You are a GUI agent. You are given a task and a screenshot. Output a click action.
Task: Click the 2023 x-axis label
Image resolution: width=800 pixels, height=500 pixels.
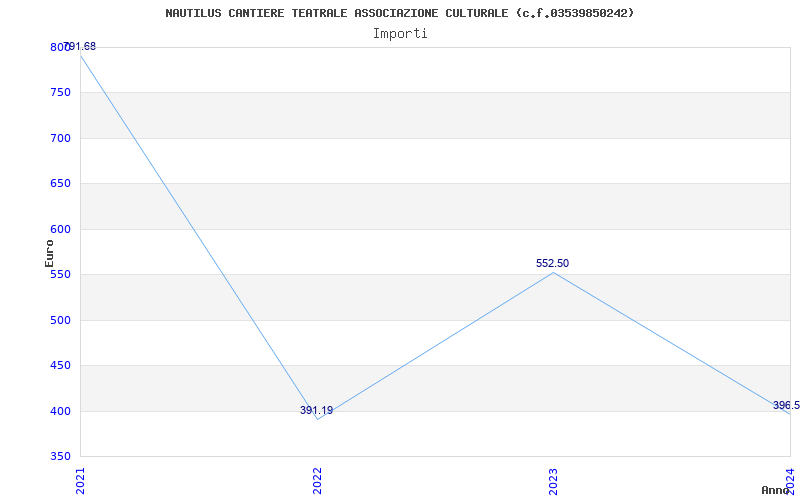pos(553,481)
